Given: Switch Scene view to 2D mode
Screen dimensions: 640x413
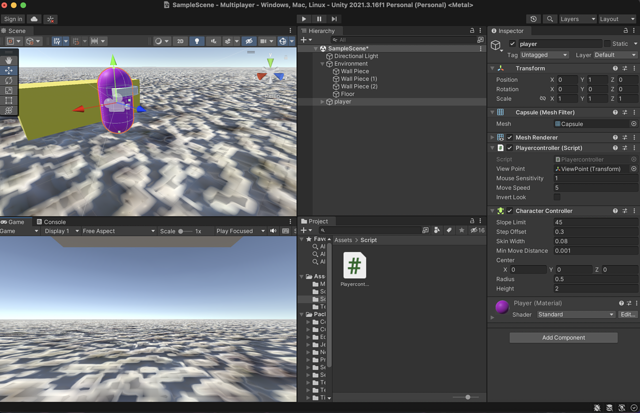Looking at the screenshot, I should [x=180, y=41].
